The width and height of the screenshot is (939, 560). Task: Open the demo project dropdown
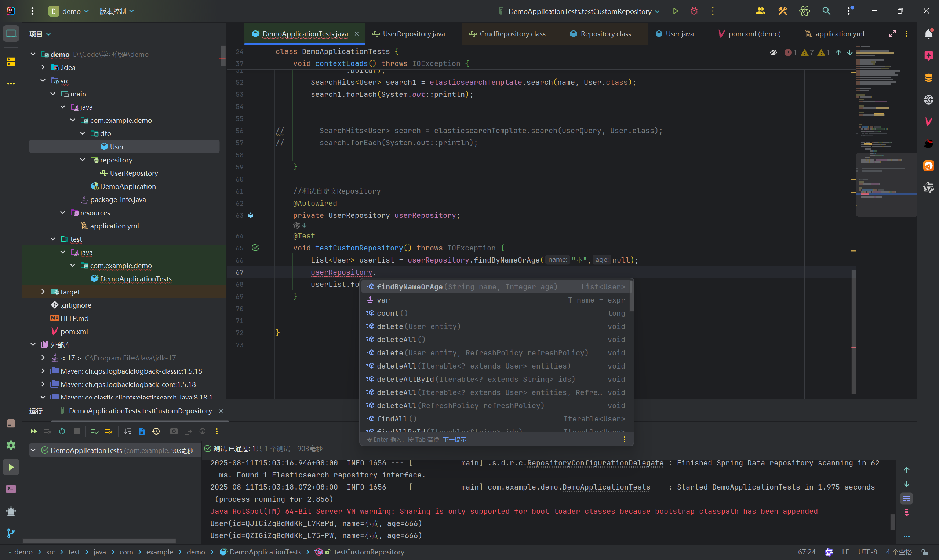click(x=69, y=11)
